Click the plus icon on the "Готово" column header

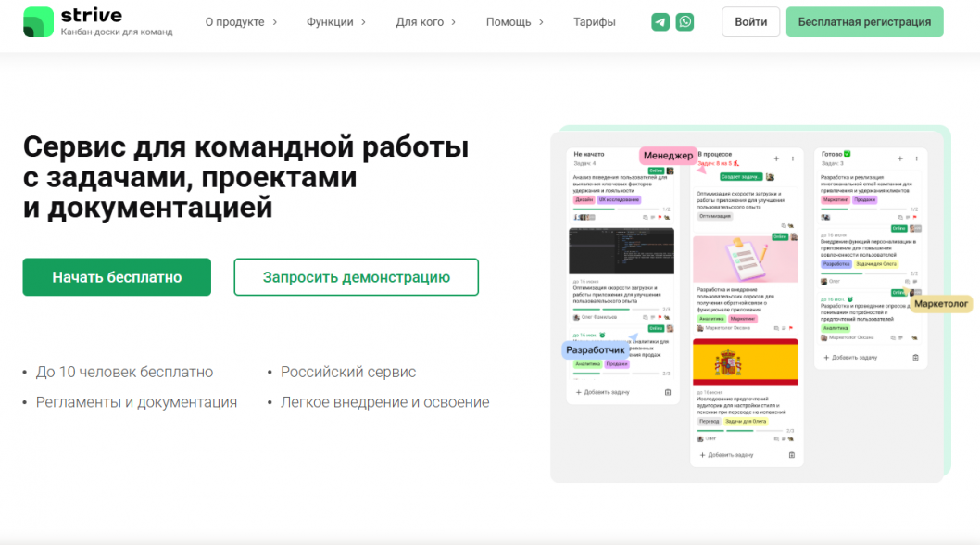click(x=900, y=159)
